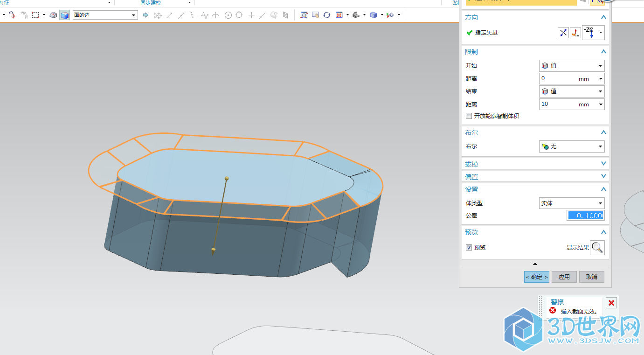Close the 警报 alert popup
Screen dimensions: 644x355
click(611, 303)
